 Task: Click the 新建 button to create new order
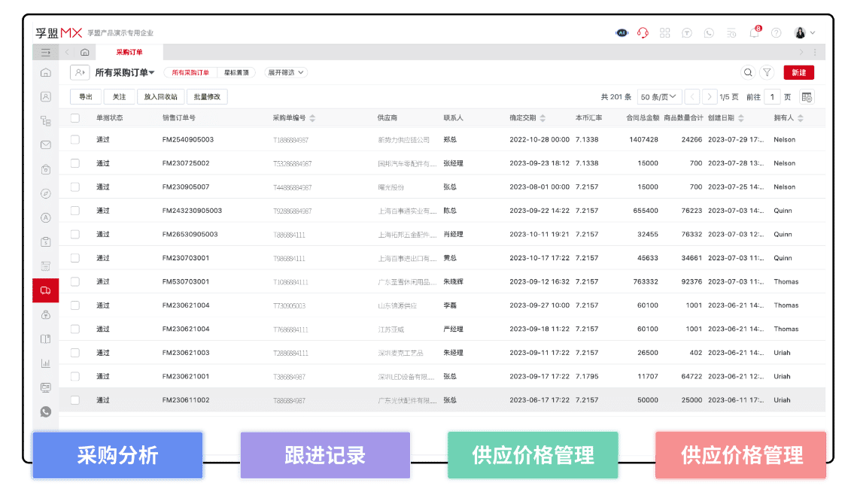798,72
